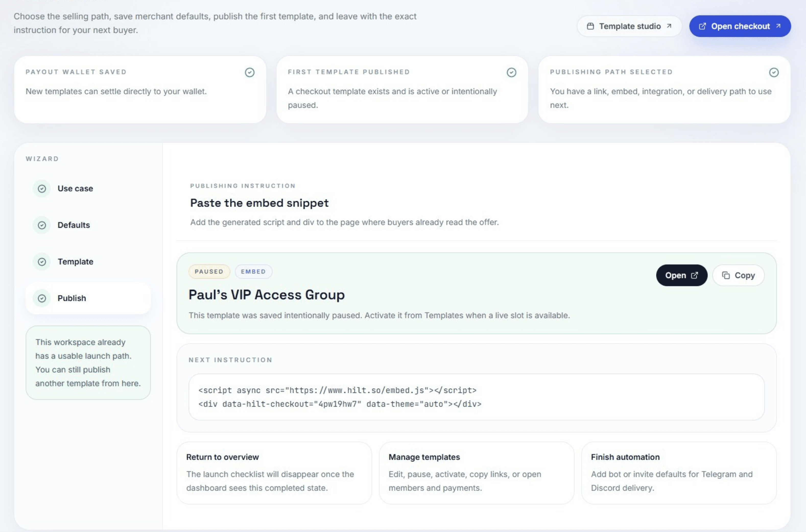Click the Payout Wallet Saved card
The width and height of the screenshot is (806, 532).
pyautogui.click(x=140, y=90)
